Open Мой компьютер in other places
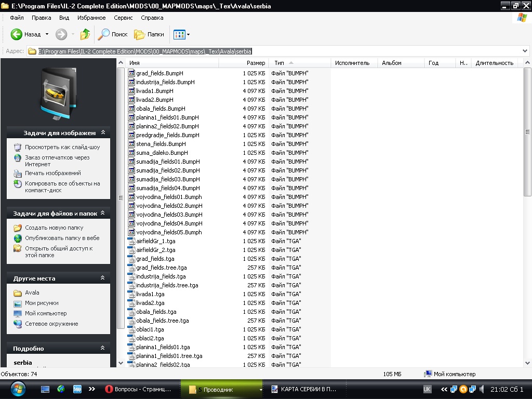 tap(46, 313)
